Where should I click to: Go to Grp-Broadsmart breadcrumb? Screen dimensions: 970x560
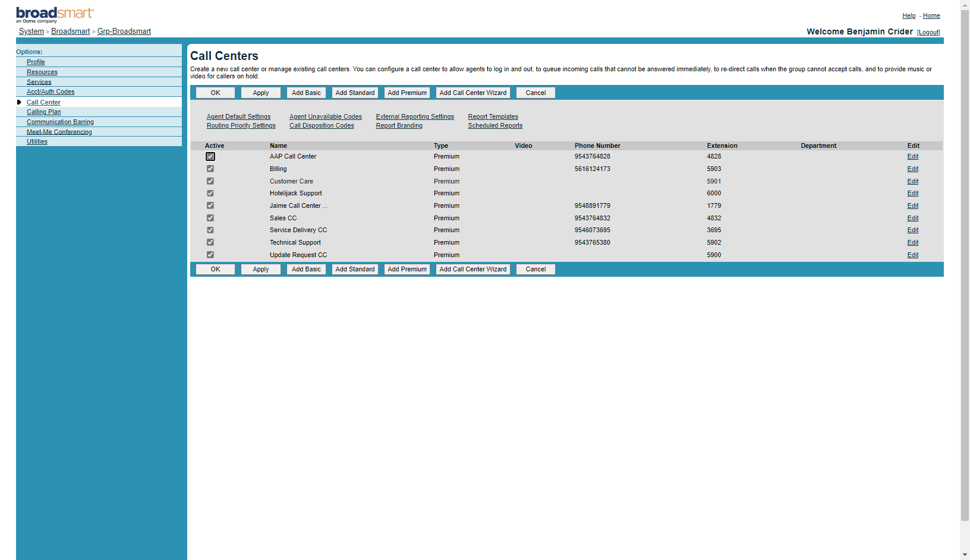[x=124, y=31]
